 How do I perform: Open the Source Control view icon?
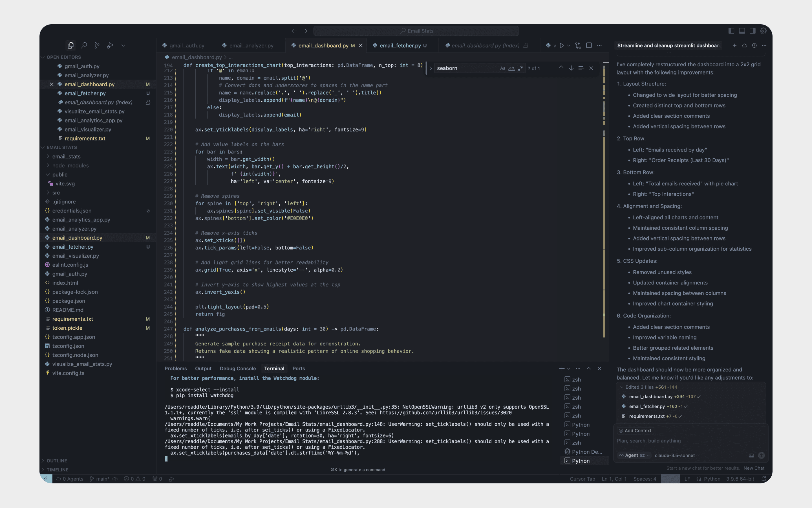click(x=97, y=45)
